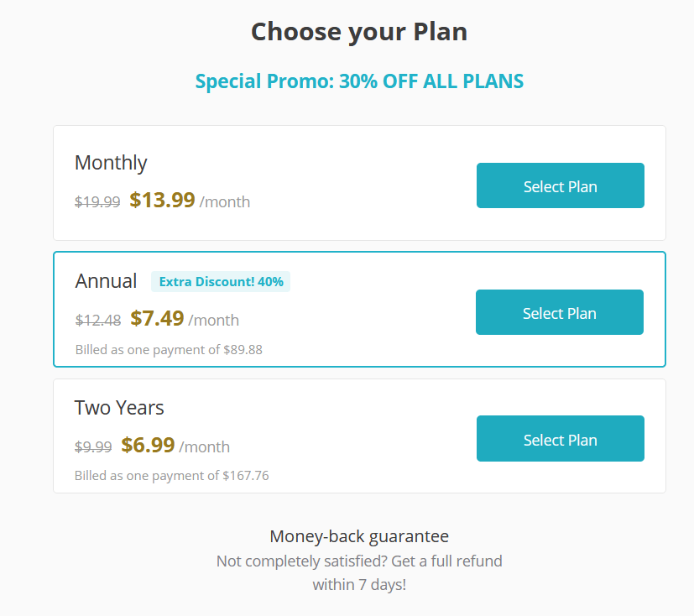The height and width of the screenshot is (616, 694).
Task: Click the billed as $89.88 note
Action: (x=169, y=349)
